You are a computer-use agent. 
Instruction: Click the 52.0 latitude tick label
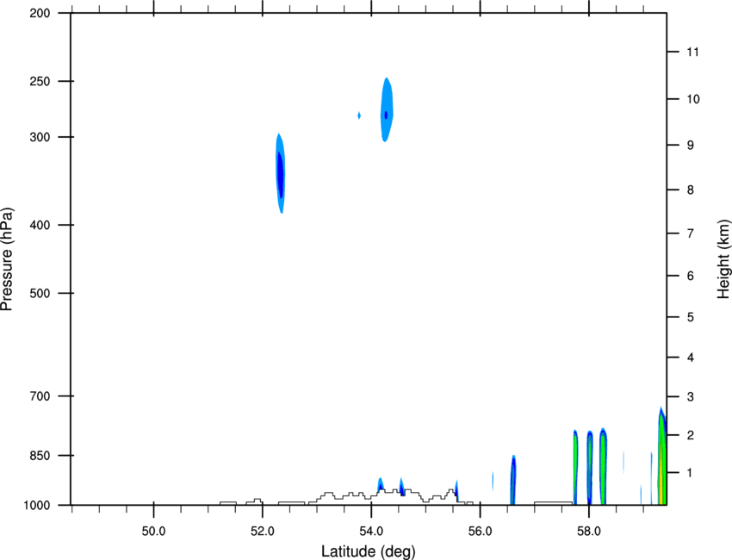coord(263,532)
